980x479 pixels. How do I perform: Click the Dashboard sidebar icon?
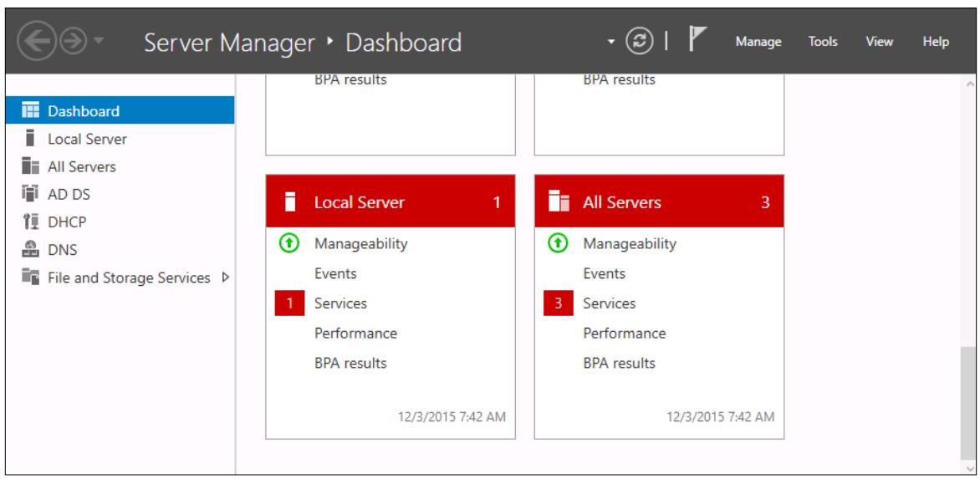tap(30, 110)
